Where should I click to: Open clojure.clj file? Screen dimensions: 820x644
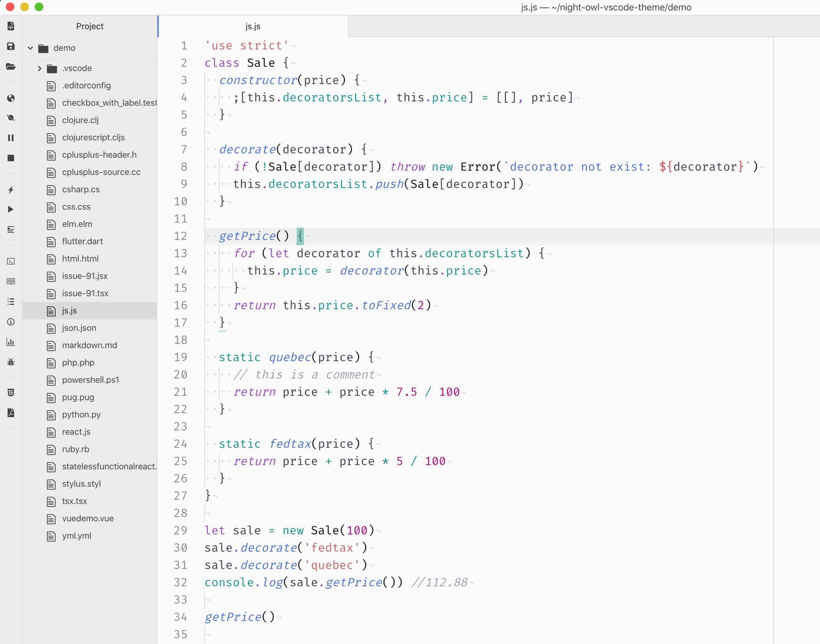click(x=90, y=120)
